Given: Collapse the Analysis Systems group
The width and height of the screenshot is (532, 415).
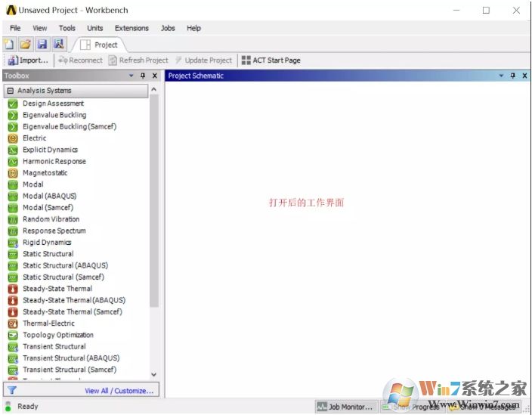Looking at the screenshot, I should [x=11, y=91].
